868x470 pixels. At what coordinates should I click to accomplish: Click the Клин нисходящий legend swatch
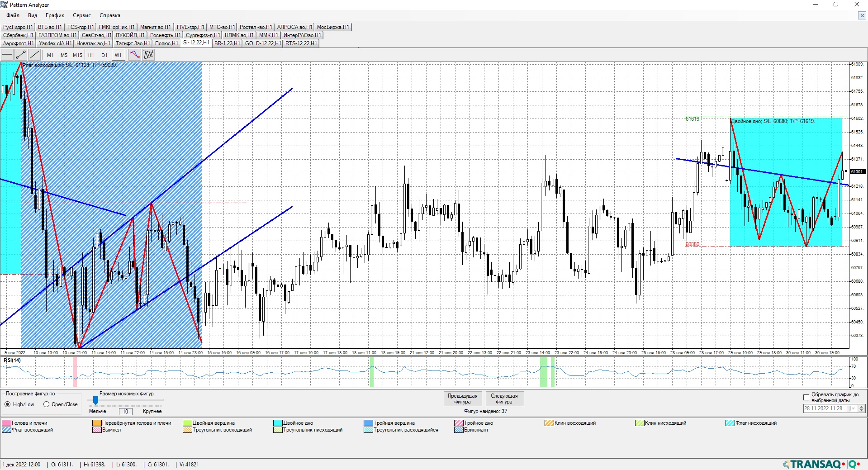click(x=640, y=423)
